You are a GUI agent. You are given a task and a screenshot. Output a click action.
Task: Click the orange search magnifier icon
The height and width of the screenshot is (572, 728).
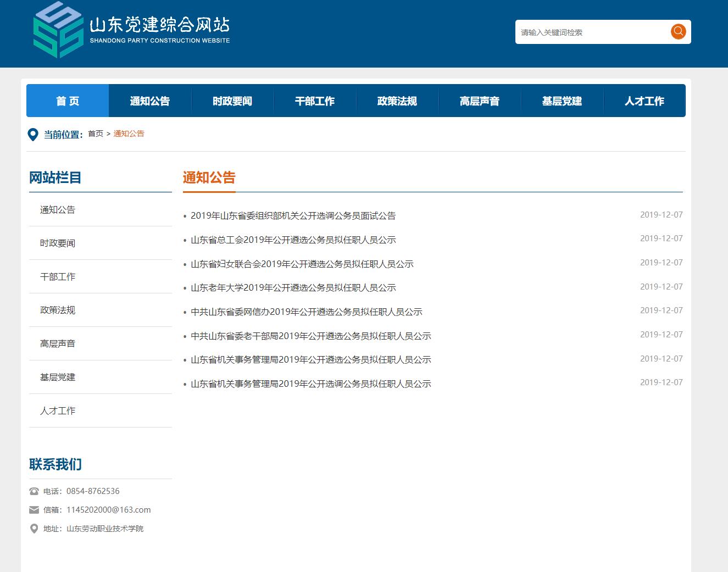coord(677,31)
